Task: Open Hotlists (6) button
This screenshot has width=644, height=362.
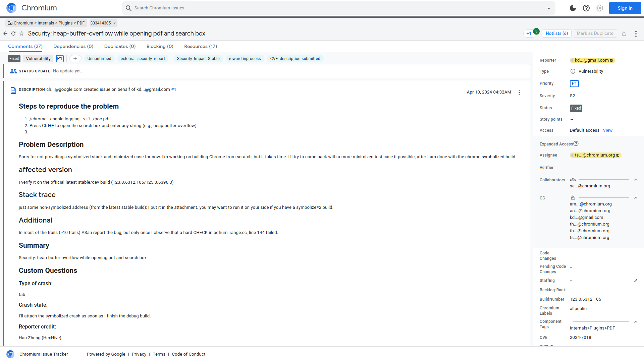Action: [557, 34]
